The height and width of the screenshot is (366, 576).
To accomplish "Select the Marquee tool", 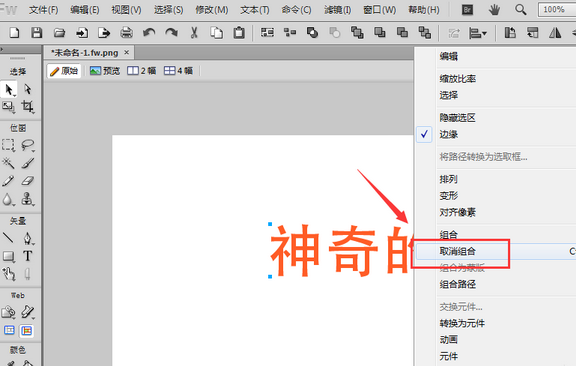I will (x=8, y=145).
